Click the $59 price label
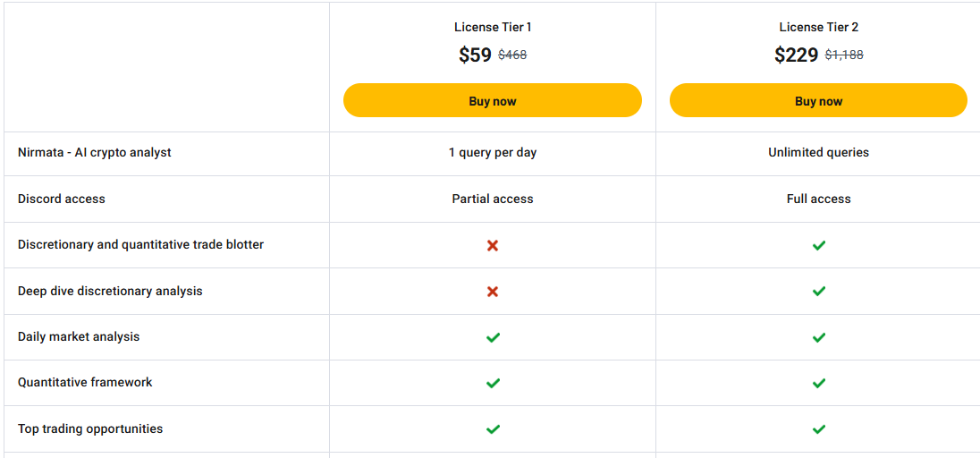This screenshot has width=980, height=458. (475, 55)
